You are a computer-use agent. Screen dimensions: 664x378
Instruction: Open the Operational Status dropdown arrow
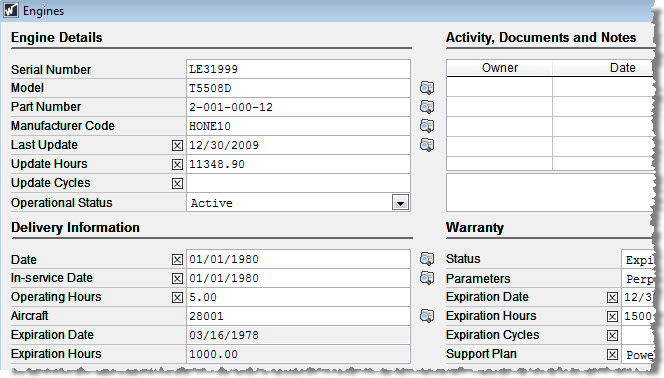400,203
